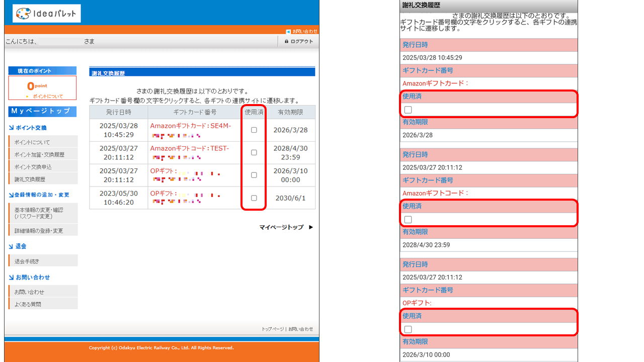Toggle 使用済 checkbox under Amazonギフトコード in mobile view

(x=408, y=220)
